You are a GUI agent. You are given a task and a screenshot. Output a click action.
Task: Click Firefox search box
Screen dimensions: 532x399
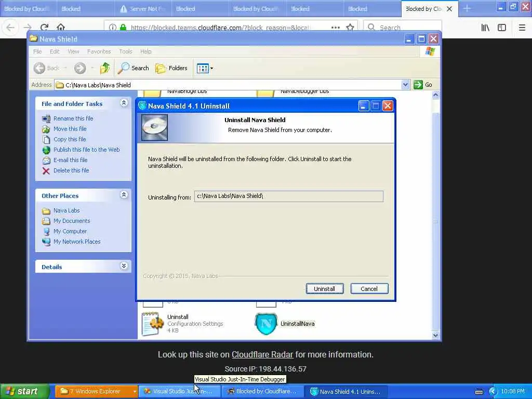point(403,28)
